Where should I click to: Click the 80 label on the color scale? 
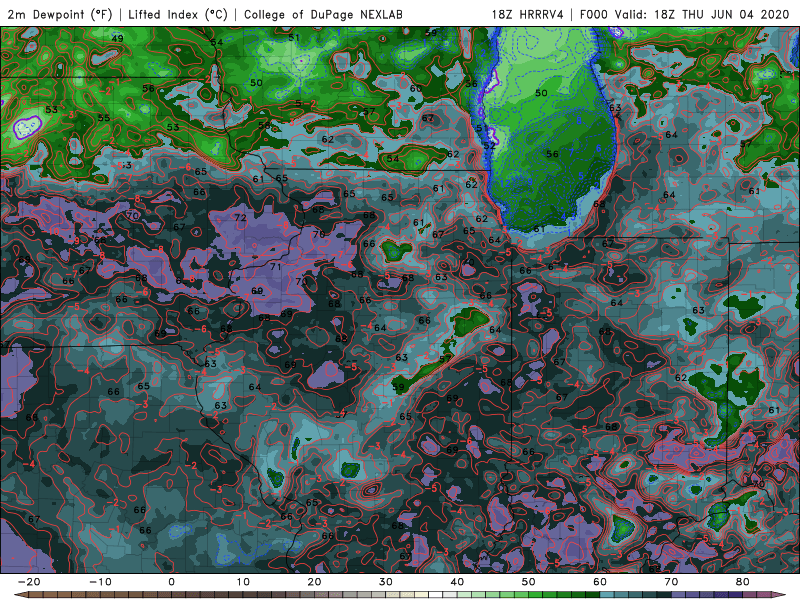pyautogui.click(x=743, y=582)
